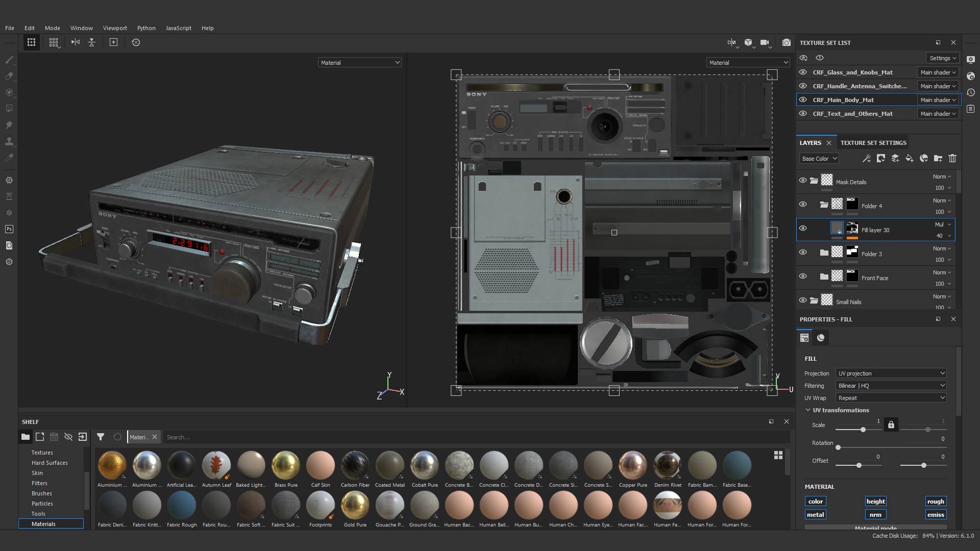
Task: Toggle visibility of Fill layer 30
Action: pos(803,228)
